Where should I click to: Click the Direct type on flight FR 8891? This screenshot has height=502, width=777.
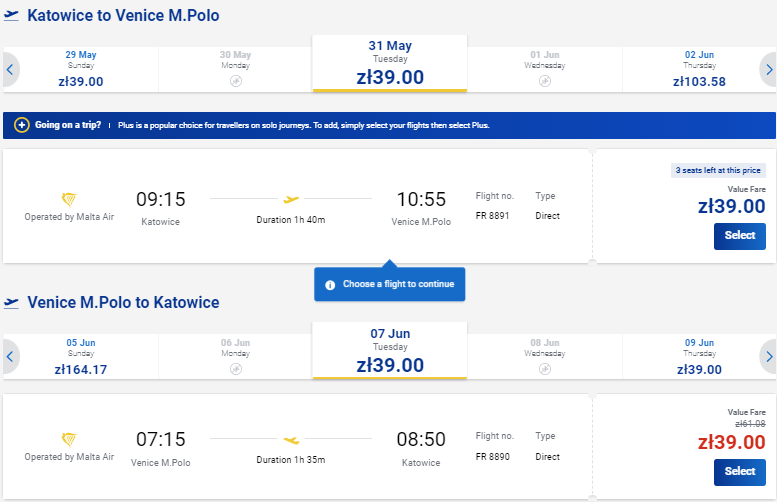[x=547, y=216]
